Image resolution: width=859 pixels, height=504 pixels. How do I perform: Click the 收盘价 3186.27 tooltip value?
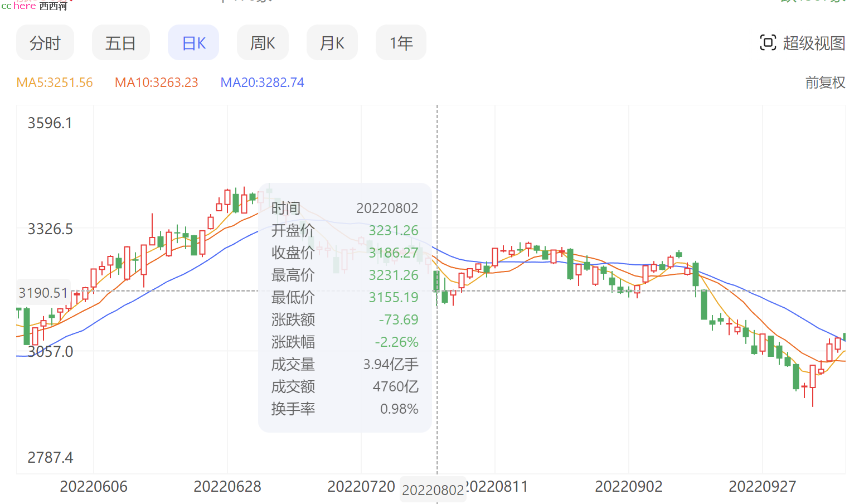393,253
